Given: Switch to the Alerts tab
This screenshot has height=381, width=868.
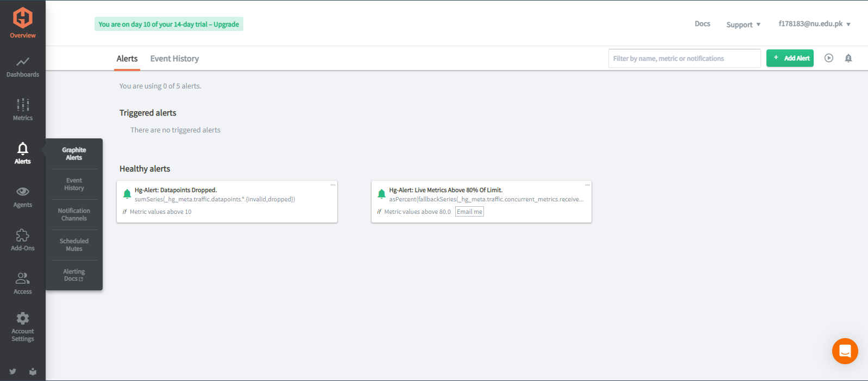Looking at the screenshot, I should [x=127, y=59].
